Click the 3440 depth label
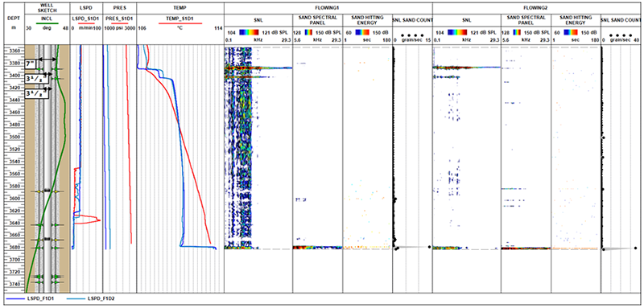The image size is (644, 308). point(14,100)
